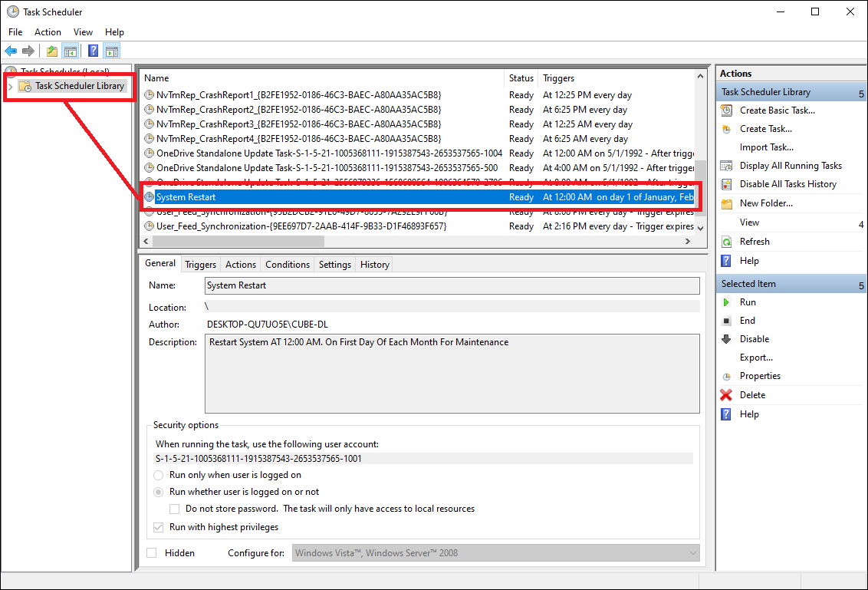Open the Action menu
The image size is (868, 590).
coord(48,32)
